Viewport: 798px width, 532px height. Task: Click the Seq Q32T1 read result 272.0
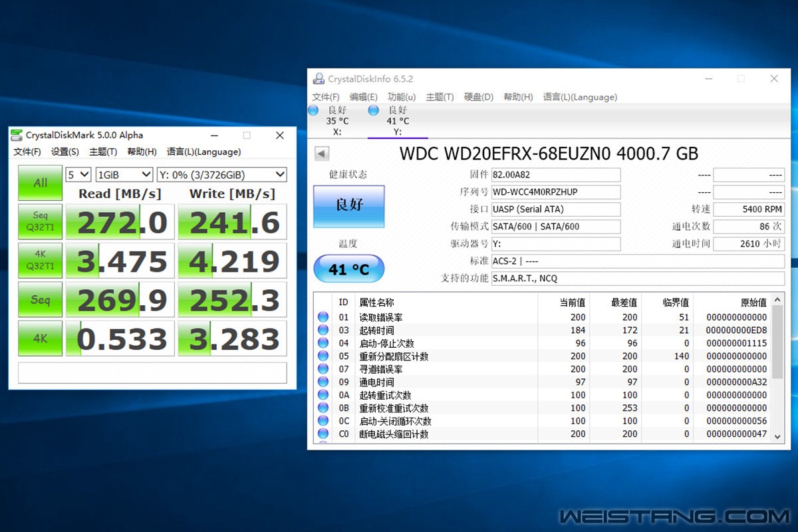click(120, 221)
